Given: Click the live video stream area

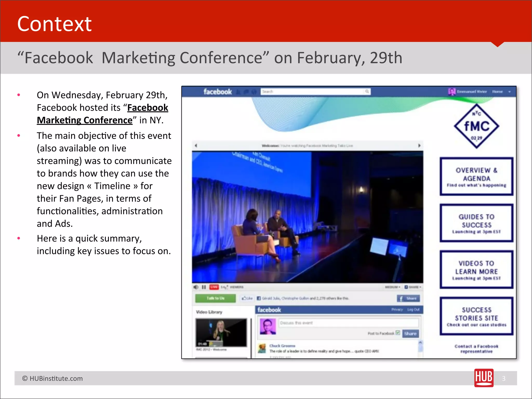Looking at the screenshot, I should (308, 217).
